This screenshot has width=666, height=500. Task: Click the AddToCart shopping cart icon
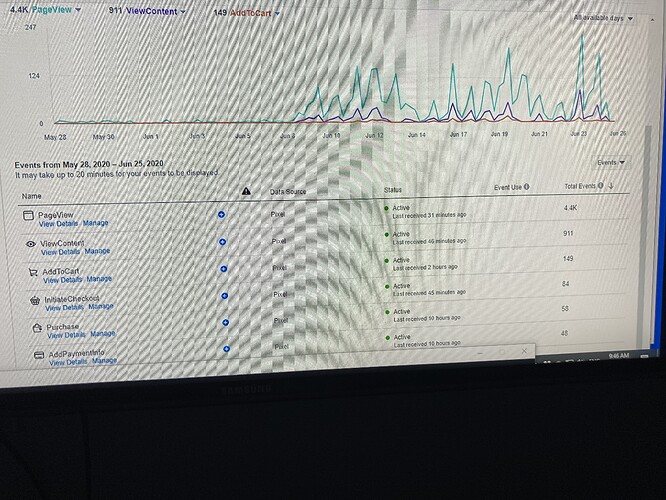click(x=33, y=272)
